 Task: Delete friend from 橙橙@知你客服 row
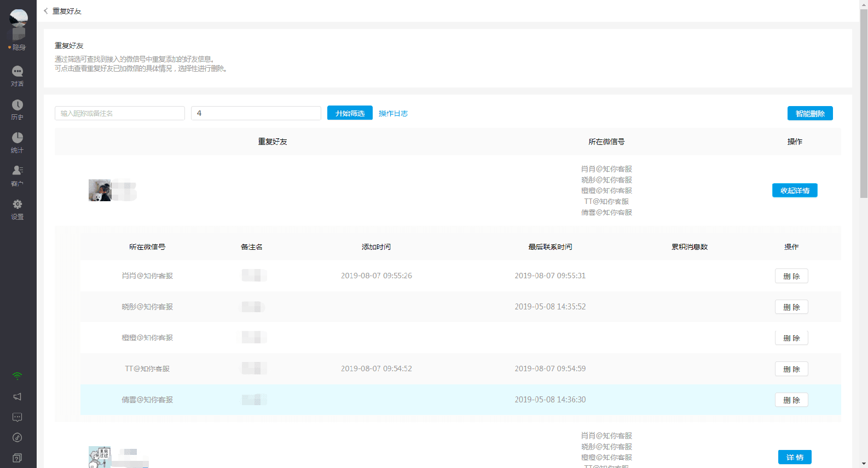tap(791, 338)
